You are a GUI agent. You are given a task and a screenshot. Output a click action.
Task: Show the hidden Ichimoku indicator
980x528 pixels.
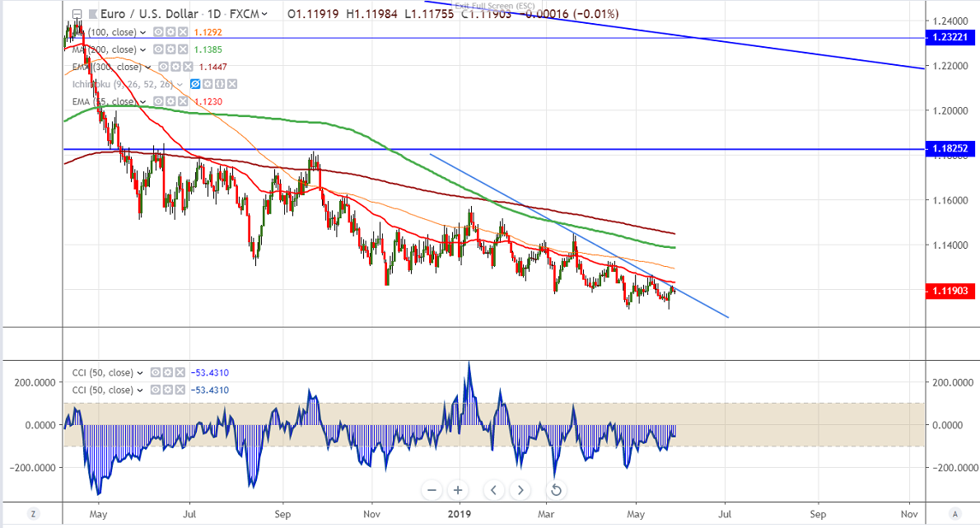[x=196, y=84]
